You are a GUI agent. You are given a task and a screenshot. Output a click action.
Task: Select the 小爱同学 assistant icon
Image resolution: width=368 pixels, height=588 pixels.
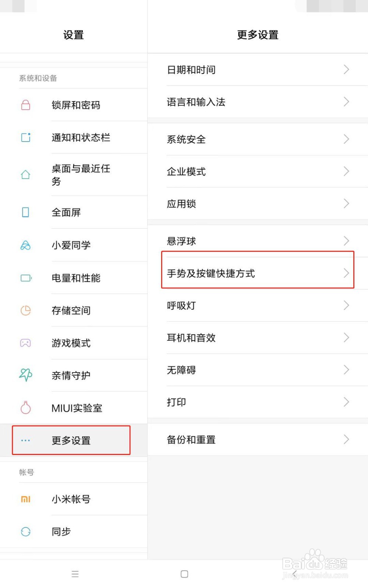pos(25,245)
